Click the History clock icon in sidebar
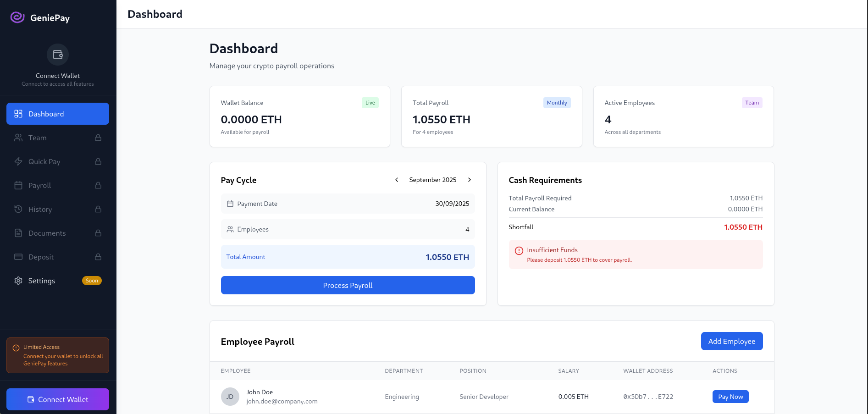The height and width of the screenshot is (414, 868). pyautogui.click(x=18, y=209)
